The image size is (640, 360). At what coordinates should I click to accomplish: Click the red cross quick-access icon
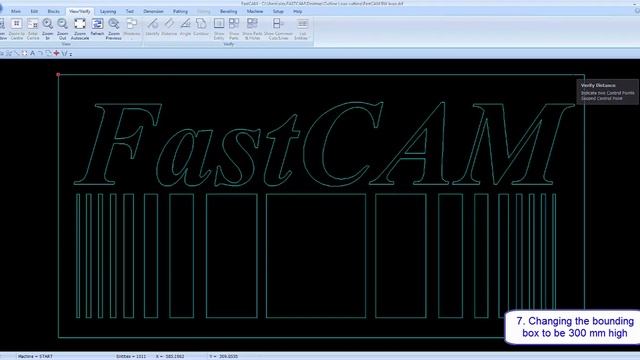tap(56, 53)
